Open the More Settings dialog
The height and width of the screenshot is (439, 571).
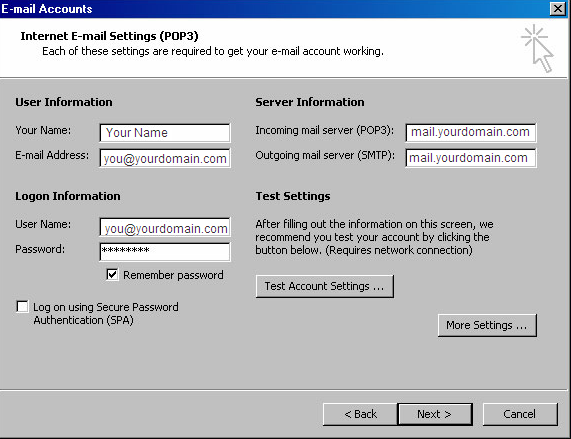point(487,325)
